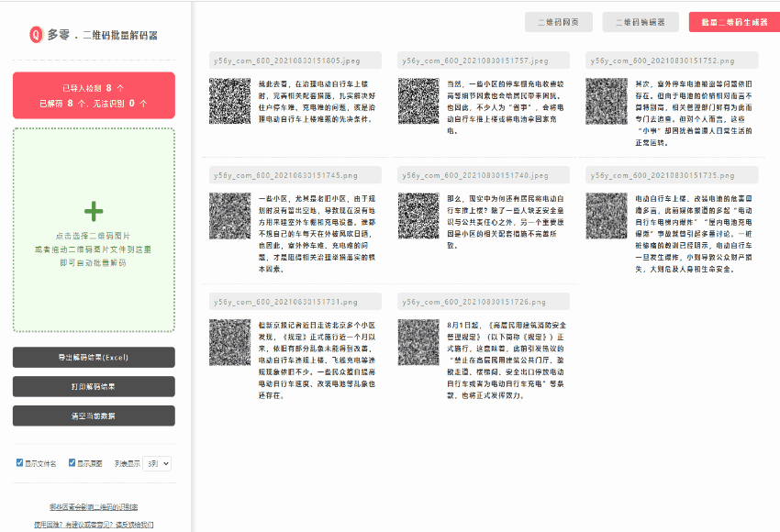Click the 已解码 8 个，无法识别 0 个 status line
The width and height of the screenshot is (780, 532).
tap(94, 104)
